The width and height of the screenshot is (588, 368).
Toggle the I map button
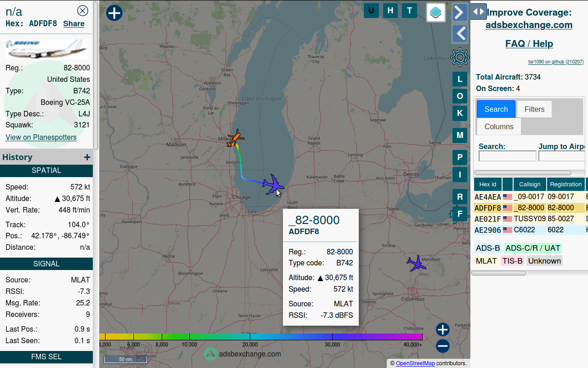[x=460, y=174]
